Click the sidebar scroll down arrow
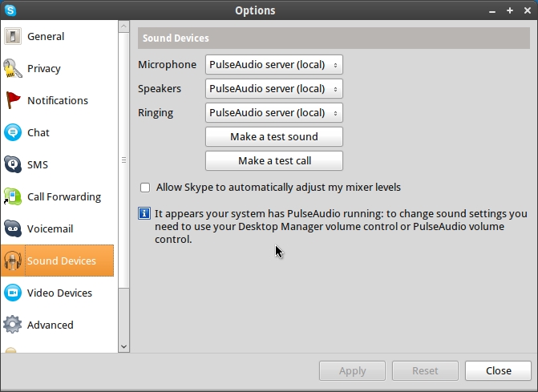The width and height of the screenshot is (538, 392). click(x=123, y=346)
